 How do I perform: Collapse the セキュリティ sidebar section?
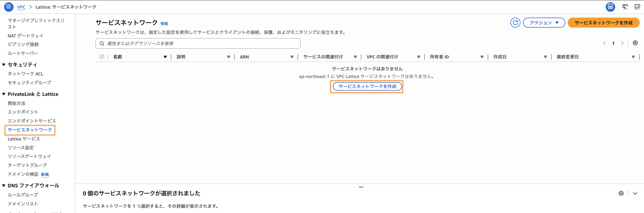pyautogui.click(x=4, y=65)
